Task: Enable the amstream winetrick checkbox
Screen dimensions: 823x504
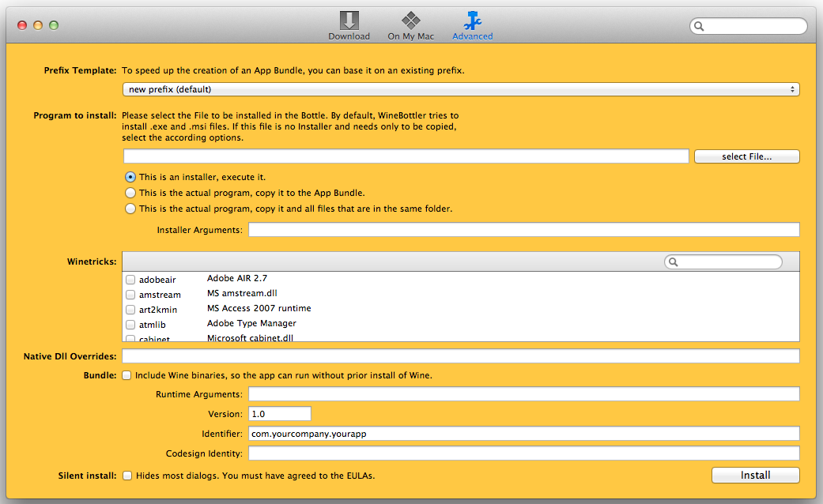Action: (x=130, y=295)
